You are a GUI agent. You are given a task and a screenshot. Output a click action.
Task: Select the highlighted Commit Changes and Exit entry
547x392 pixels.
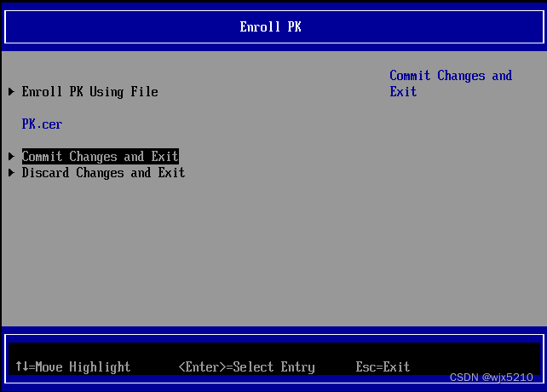101,157
